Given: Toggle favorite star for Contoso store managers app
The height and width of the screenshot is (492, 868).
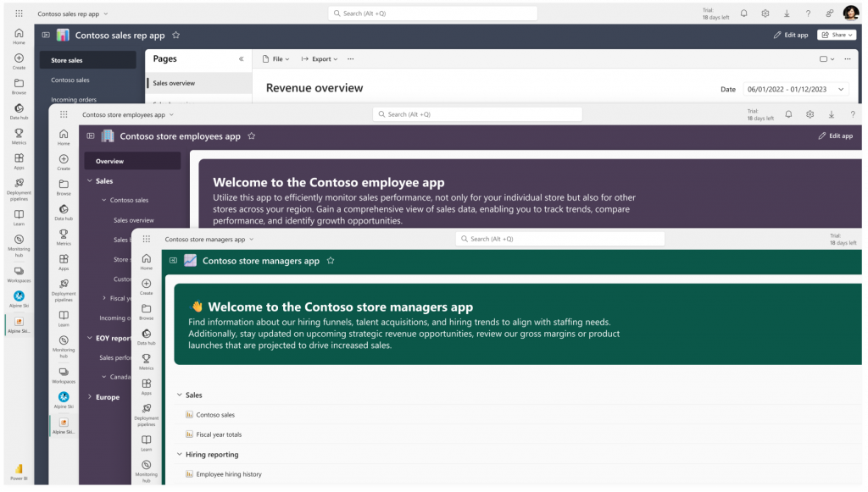Looking at the screenshot, I should pyautogui.click(x=331, y=261).
